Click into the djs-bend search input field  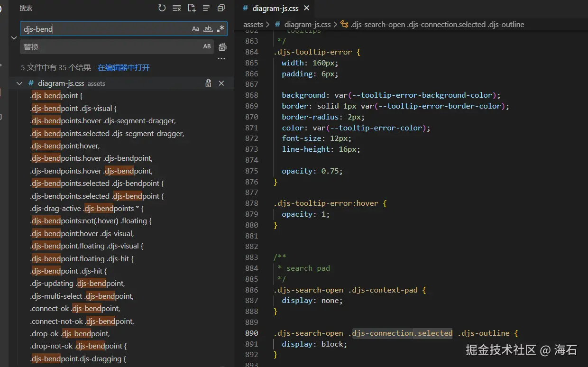click(x=104, y=29)
